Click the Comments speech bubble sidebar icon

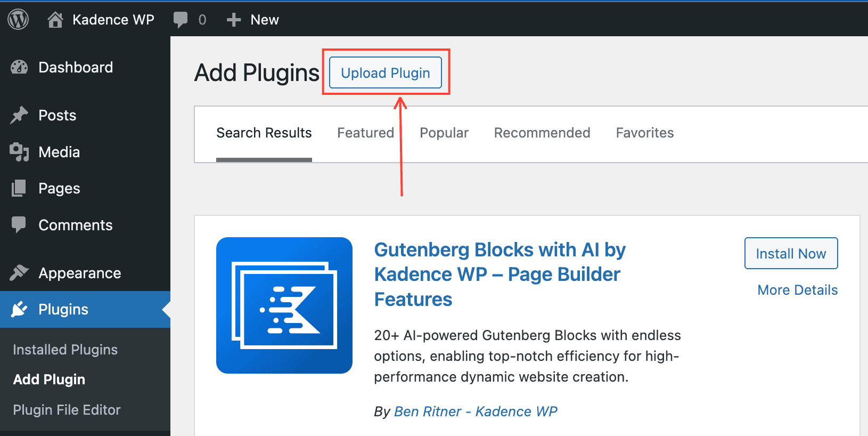(x=19, y=225)
